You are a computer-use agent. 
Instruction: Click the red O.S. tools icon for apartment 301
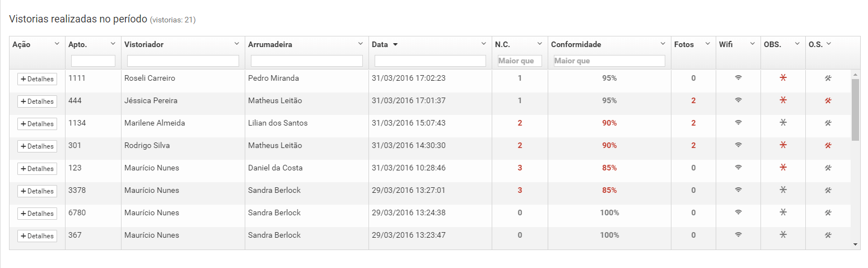tap(828, 146)
